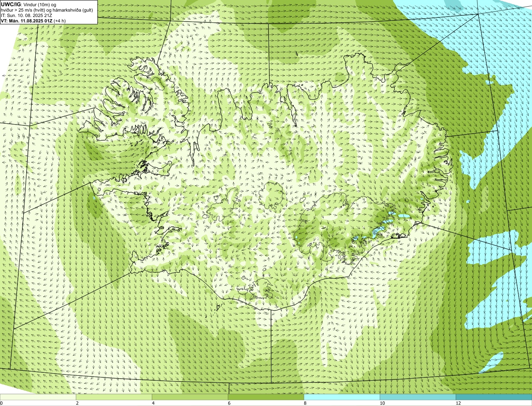Click the 2–4 m/s light green legend swatch
This screenshot has width=532, height=406.
tap(114, 397)
